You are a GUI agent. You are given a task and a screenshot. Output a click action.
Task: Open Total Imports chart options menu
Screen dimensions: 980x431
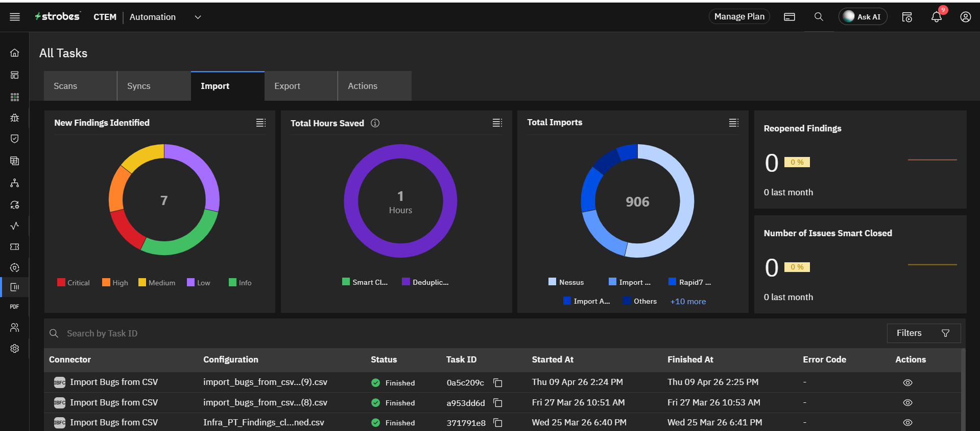[x=734, y=123]
